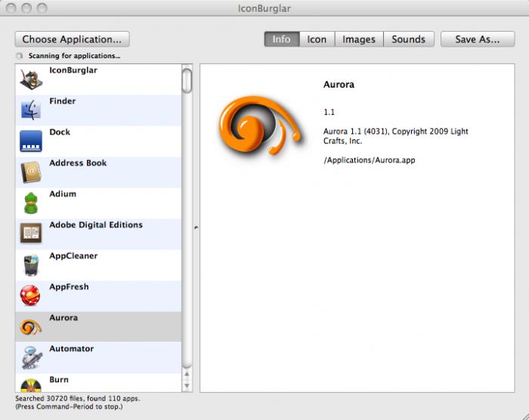This screenshot has height=420, width=529.
Task: Switch to the Images tab
Action: tap(359, 39)
